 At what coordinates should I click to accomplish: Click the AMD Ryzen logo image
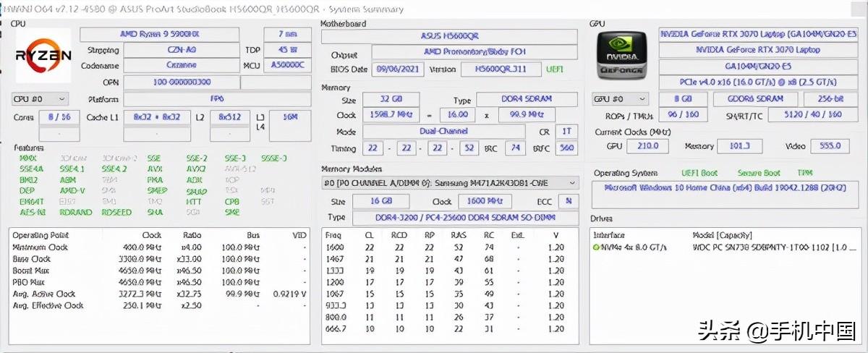[x=43, y=56]
